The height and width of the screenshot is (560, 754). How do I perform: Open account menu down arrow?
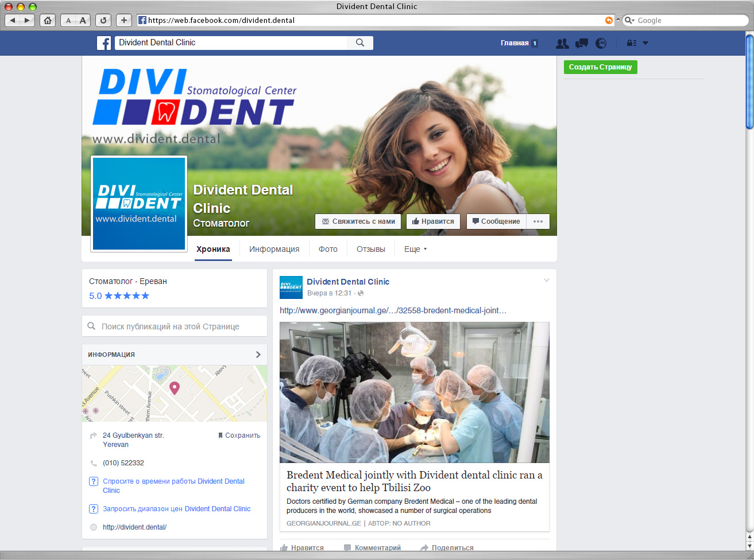point(645,43)
